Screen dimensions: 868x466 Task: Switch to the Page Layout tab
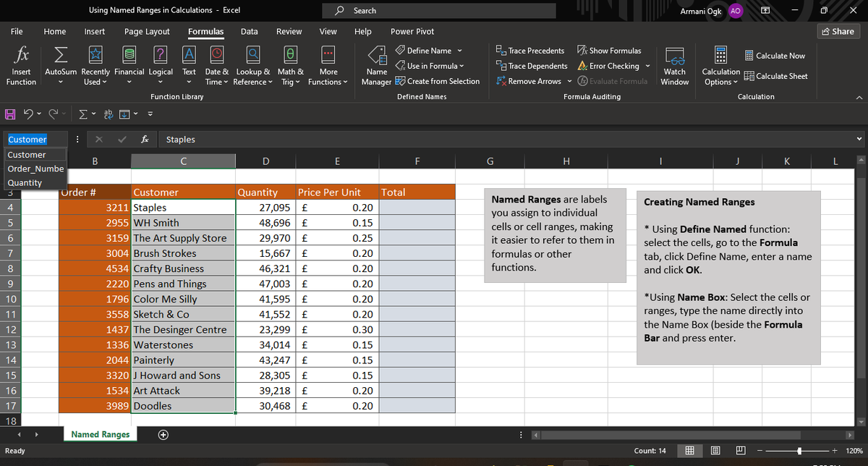coord(147,31)
